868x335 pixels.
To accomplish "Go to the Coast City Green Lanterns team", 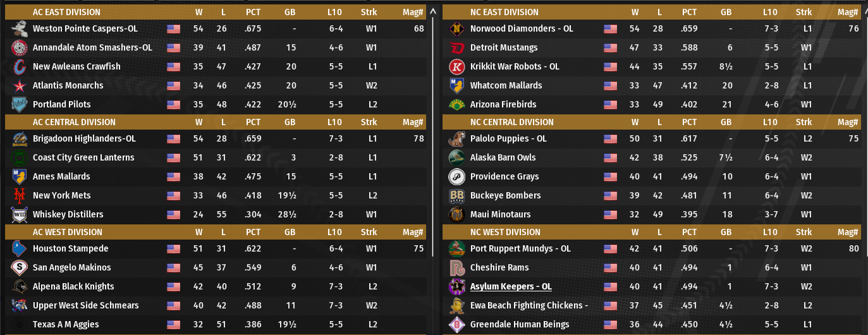I will 83,157.
